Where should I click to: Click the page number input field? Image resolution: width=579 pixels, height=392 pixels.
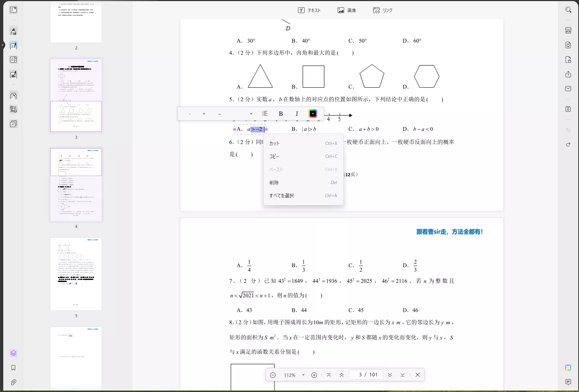[x=366, y=375]
